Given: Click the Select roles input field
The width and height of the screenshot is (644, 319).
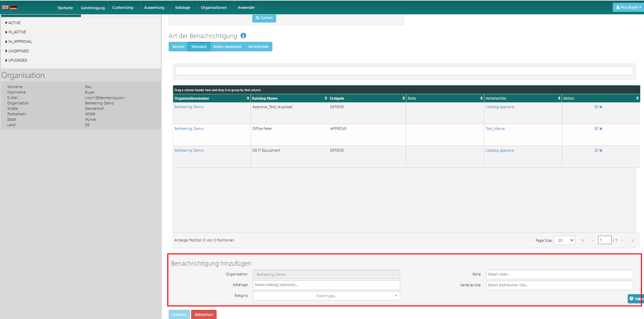Looking at the screenshot, I should 559,274.
